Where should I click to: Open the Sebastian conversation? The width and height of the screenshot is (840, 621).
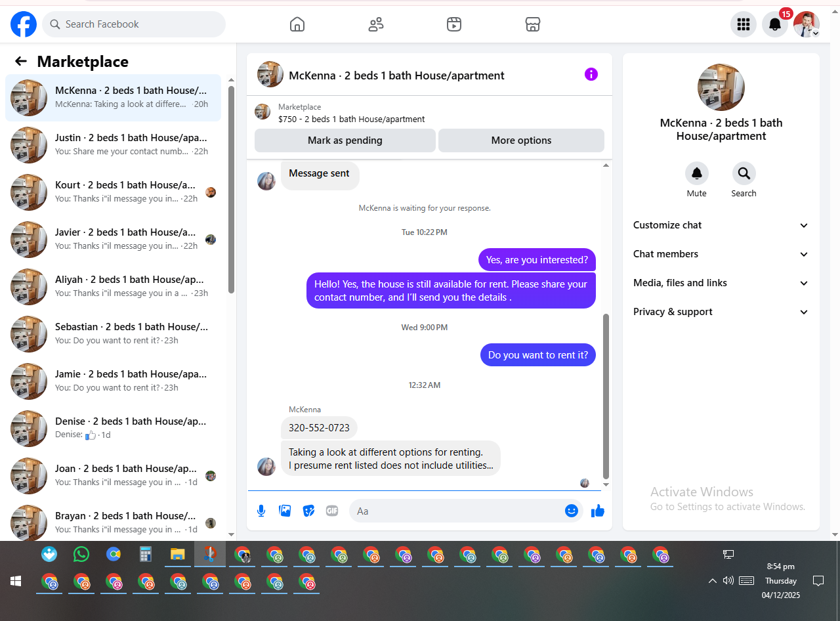113,334
